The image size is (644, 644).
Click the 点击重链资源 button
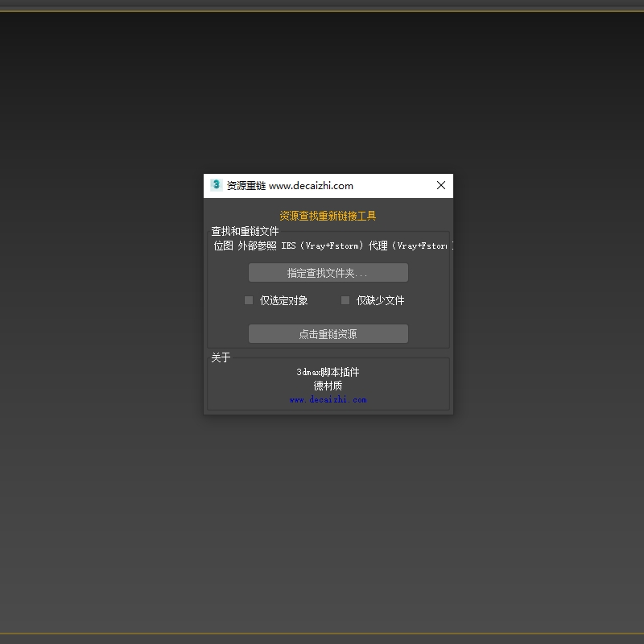click(328, 334)
